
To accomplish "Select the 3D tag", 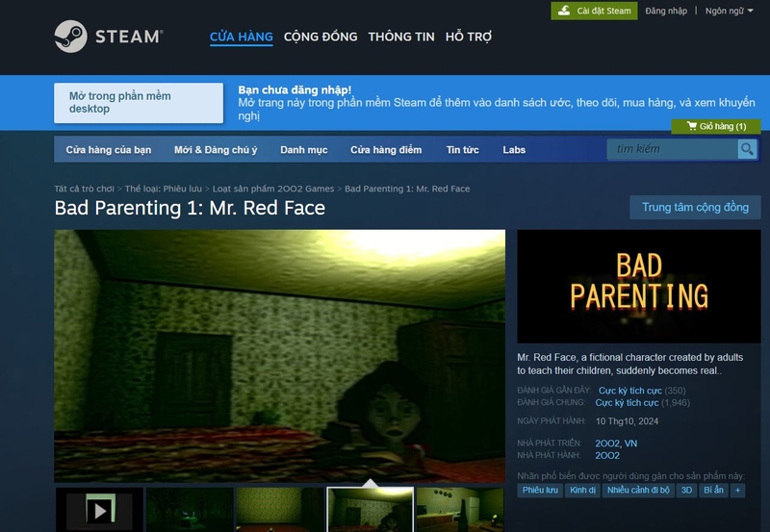I will click(x=686, y=490).
